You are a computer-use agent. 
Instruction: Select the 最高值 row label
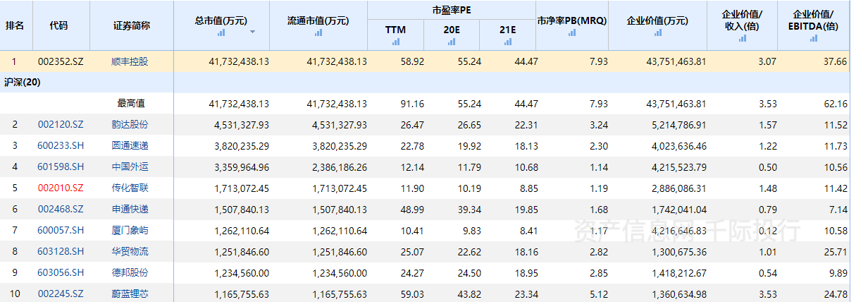tap(131, 104)
